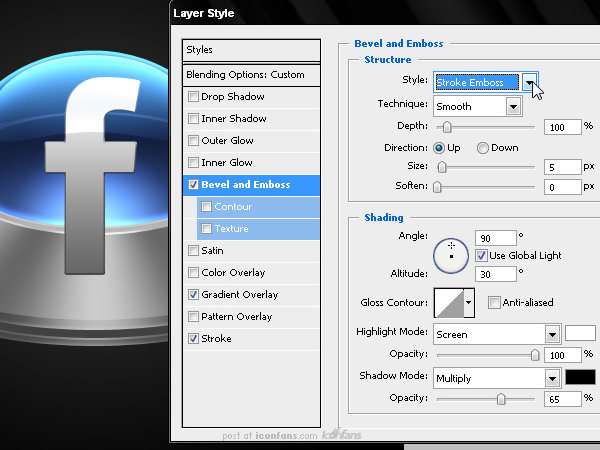Open the Styles presets entry

coord(251,50)
